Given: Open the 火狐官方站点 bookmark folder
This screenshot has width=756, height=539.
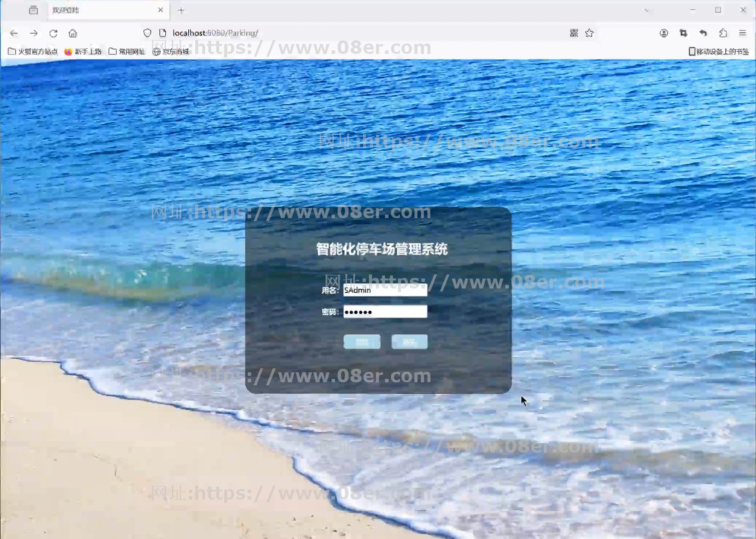Looking at the screenshot, I should [33, 51].
